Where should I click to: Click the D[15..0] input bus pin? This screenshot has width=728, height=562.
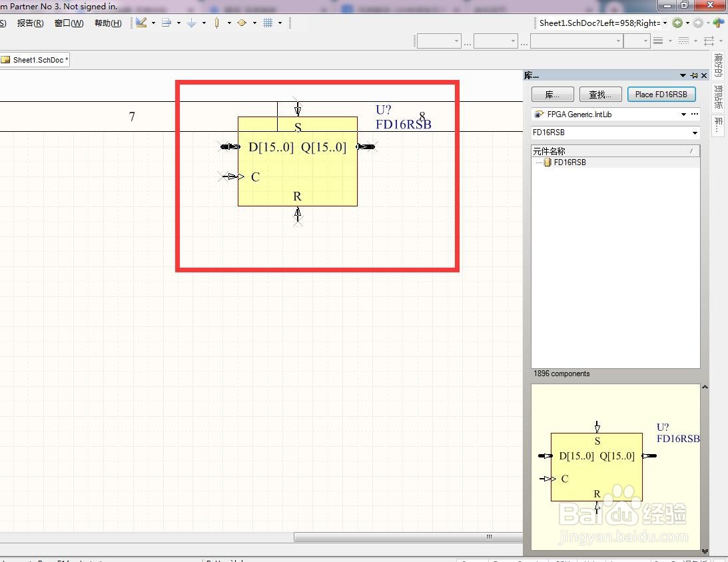230,146
